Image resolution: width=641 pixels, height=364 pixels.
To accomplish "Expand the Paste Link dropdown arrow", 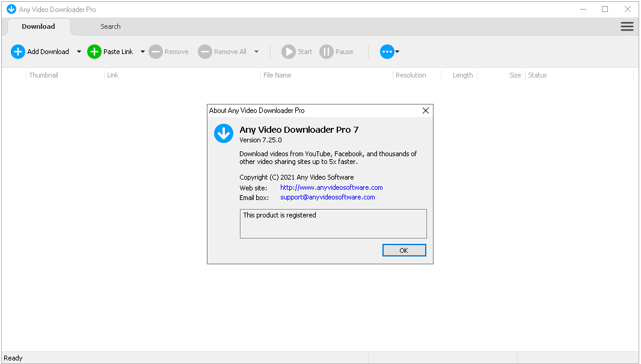I will point(143,52).
